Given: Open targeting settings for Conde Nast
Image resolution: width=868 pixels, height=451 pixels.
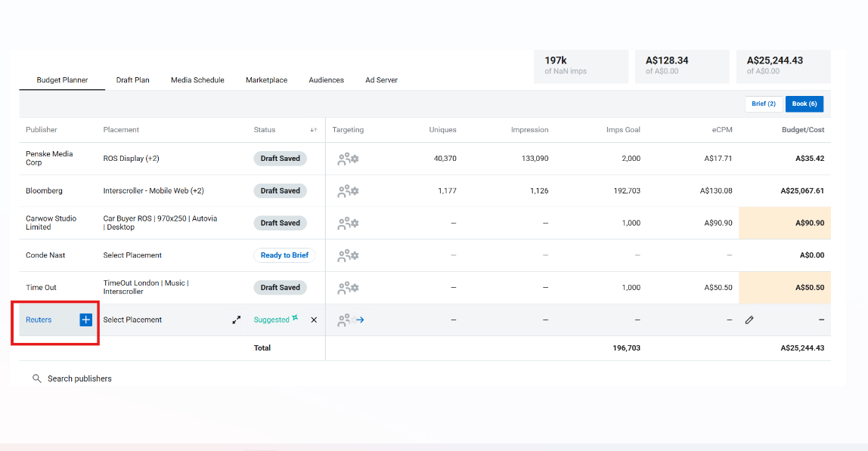Looking at the screenshot, I should (x=348, y=255).
